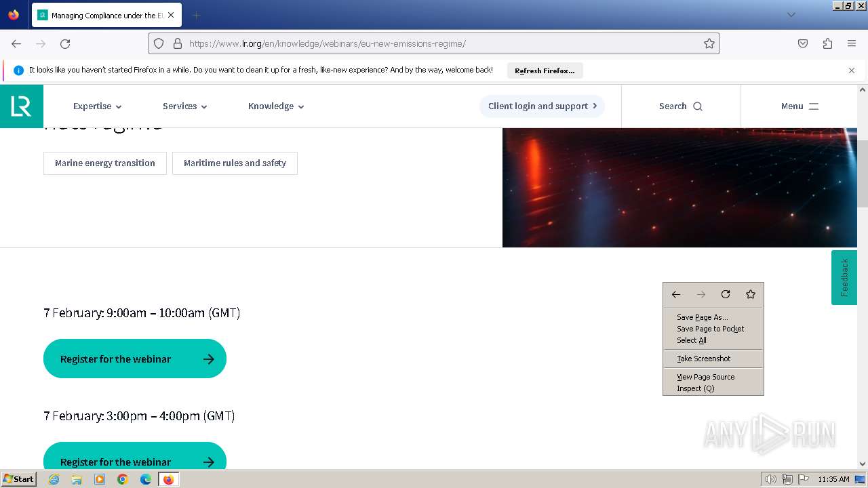868x488 pixels.
Task: Open the list all tabs chevron
Action: click(791, 15)
